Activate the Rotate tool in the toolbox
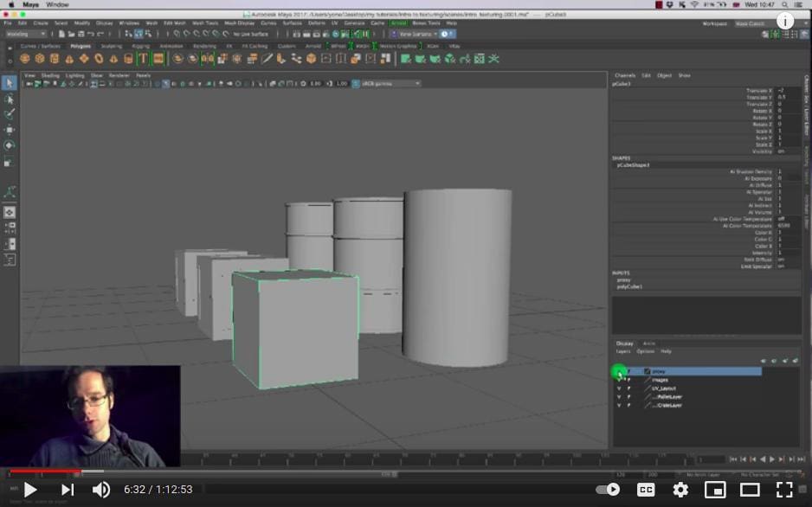 10,146
